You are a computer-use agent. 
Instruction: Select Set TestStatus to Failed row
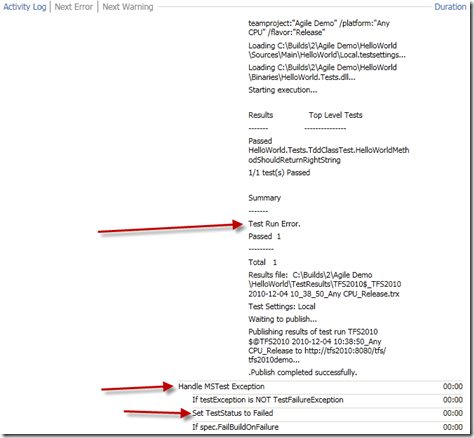[x=328, y=413]
